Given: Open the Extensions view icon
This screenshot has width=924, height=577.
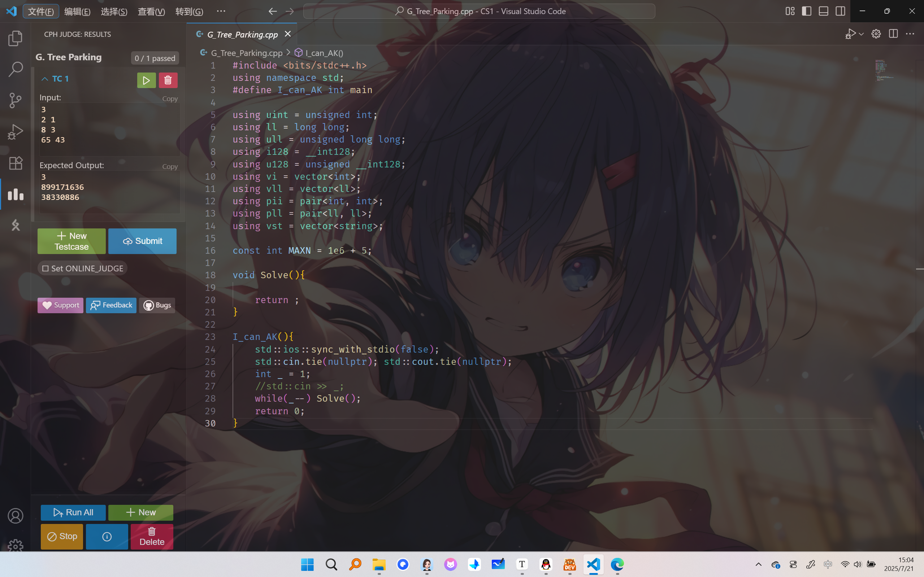Looking at the screenshot, I should pyautogui.click(x=15, y=163).
